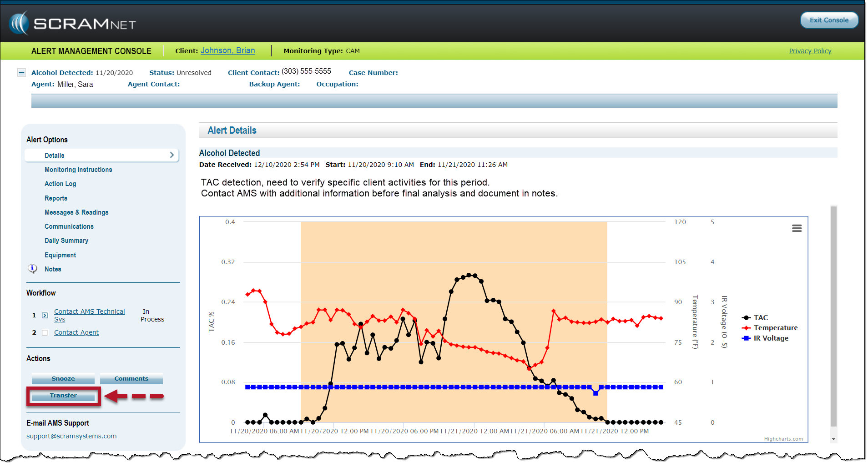Toggle Temperature series in chart legend
The width and height of the screenshot is (868, 467).
(x=775, y=328)
